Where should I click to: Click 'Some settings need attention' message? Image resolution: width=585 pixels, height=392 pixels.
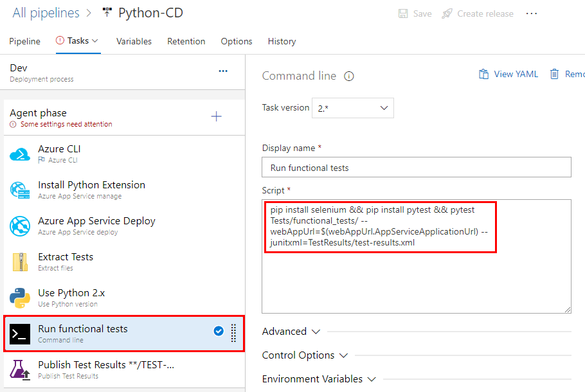(x=66, y=124)
